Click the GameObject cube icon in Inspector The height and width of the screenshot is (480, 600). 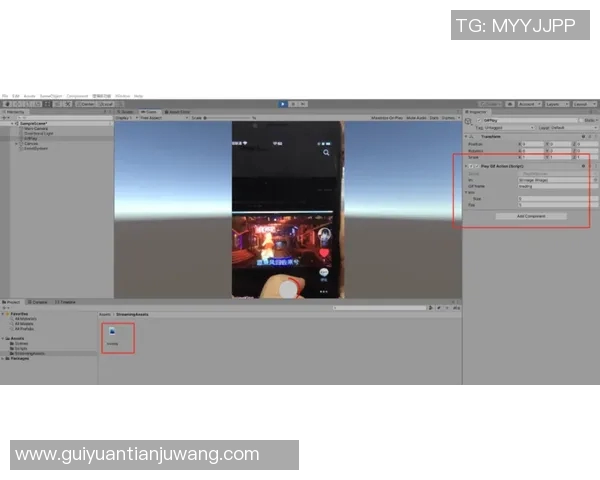click(467, 120)
